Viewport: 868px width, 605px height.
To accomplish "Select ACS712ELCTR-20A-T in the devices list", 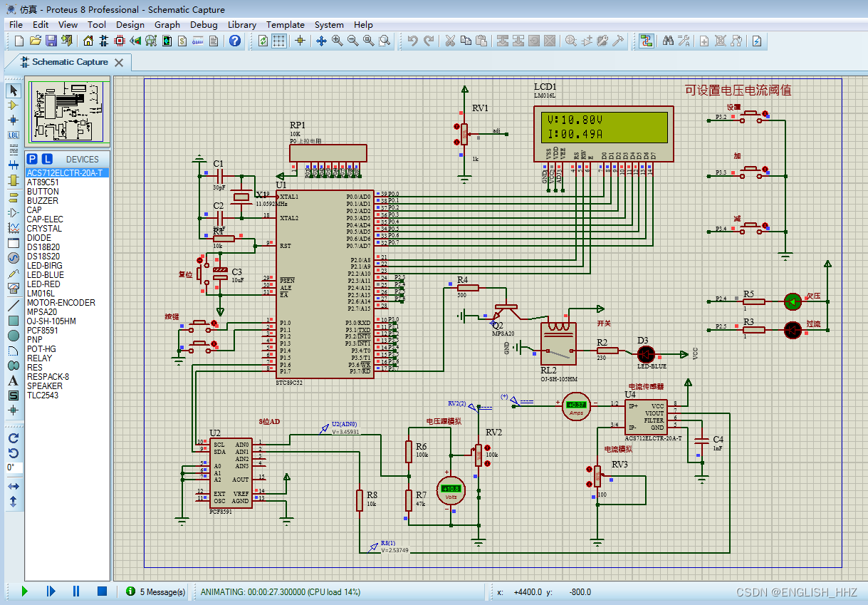I will coord(67,173).
